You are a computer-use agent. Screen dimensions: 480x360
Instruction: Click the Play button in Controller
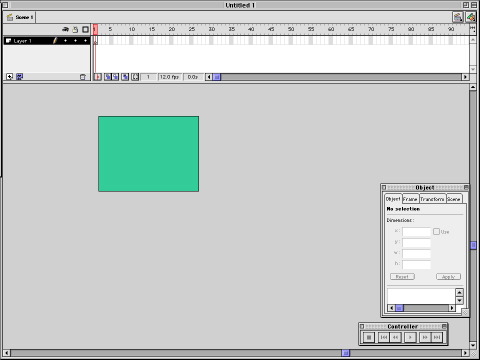coord(410,337)
